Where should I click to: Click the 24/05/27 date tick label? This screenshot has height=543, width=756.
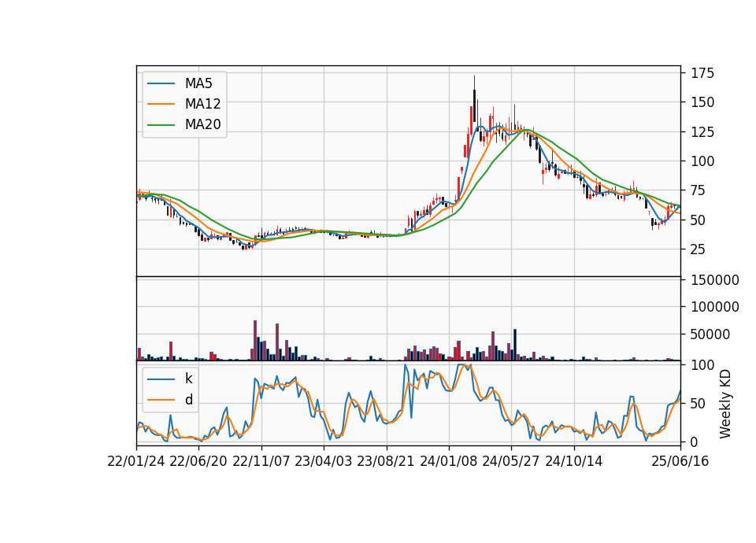pos(511,461)
